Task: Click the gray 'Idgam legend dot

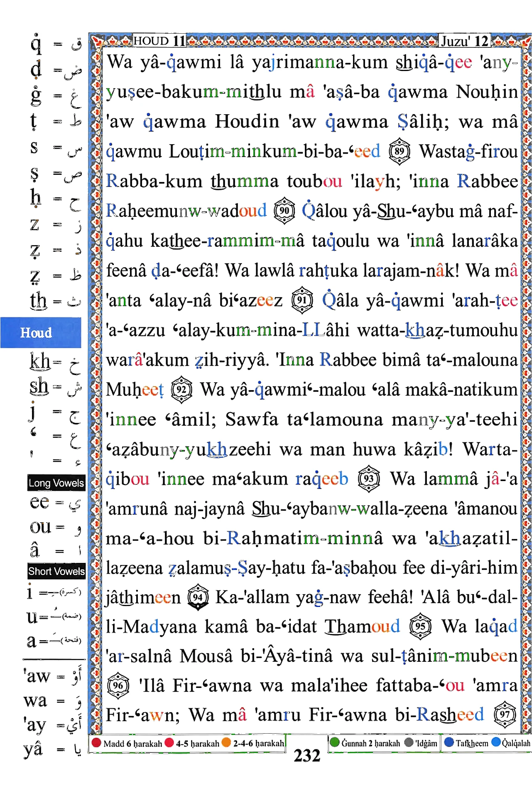Action: click(x=409, y=742)
